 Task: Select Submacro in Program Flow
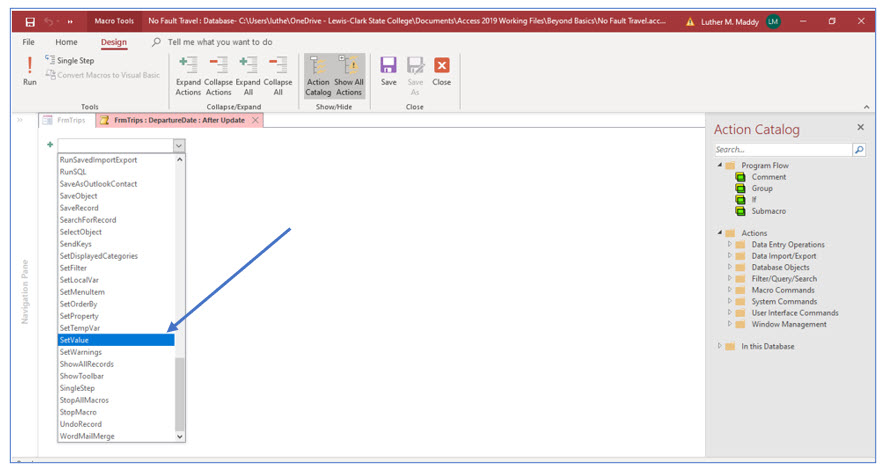[x=768, y=211]
